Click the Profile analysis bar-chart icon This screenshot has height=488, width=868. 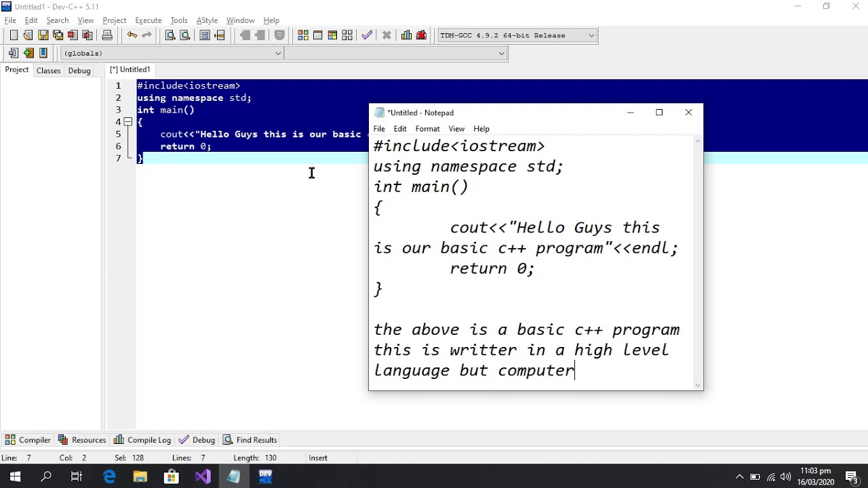(x=406, y=35)
